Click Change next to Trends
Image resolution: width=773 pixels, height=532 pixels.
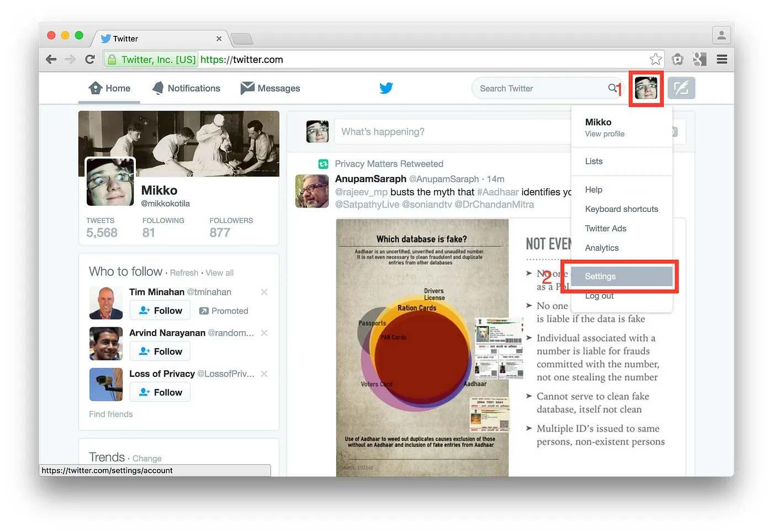(147, 459)
